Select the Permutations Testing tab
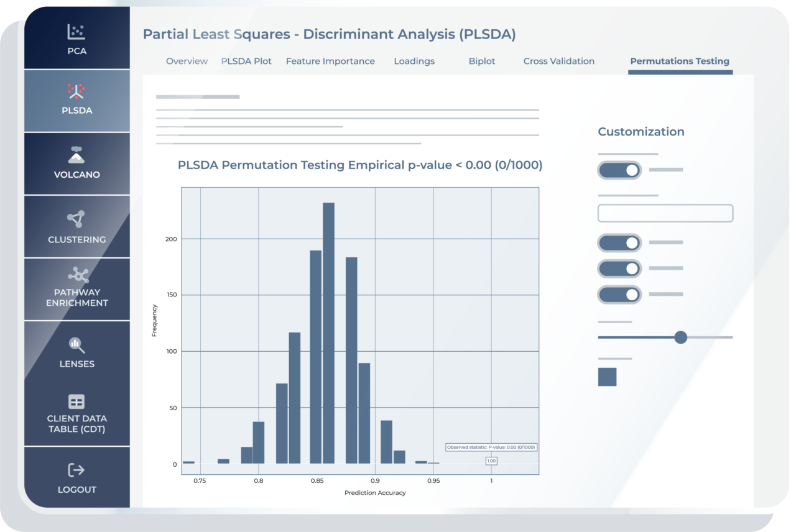This screenshot has width=796, height=532. [680, 61]
